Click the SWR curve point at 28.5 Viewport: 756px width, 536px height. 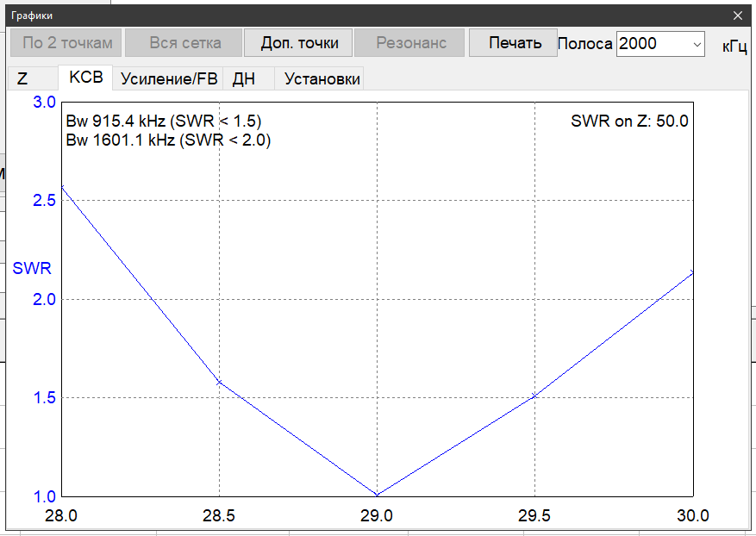point(219,382)
